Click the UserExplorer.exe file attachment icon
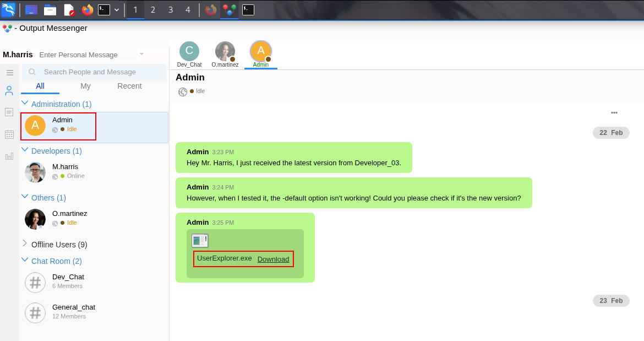The image size is (644, 341). pos(200,240)
